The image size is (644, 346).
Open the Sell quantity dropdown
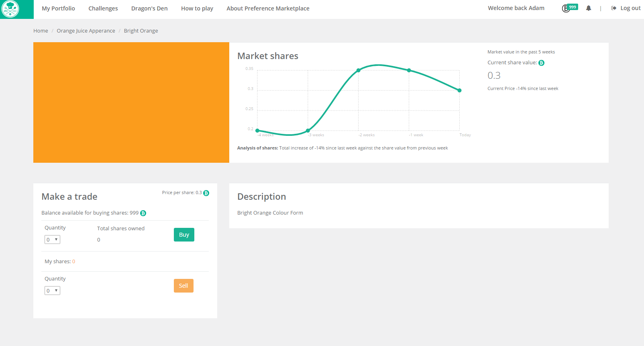[x=52, y=291]
